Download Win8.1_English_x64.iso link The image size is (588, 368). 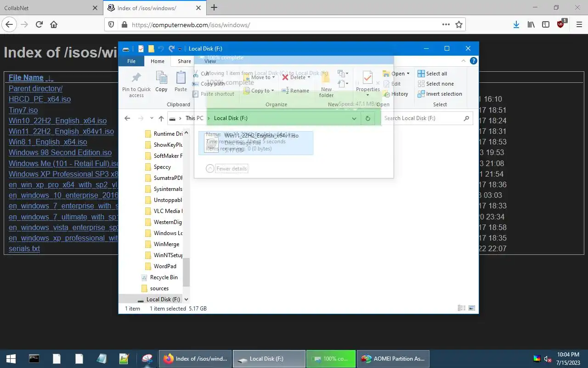(48, 142)
